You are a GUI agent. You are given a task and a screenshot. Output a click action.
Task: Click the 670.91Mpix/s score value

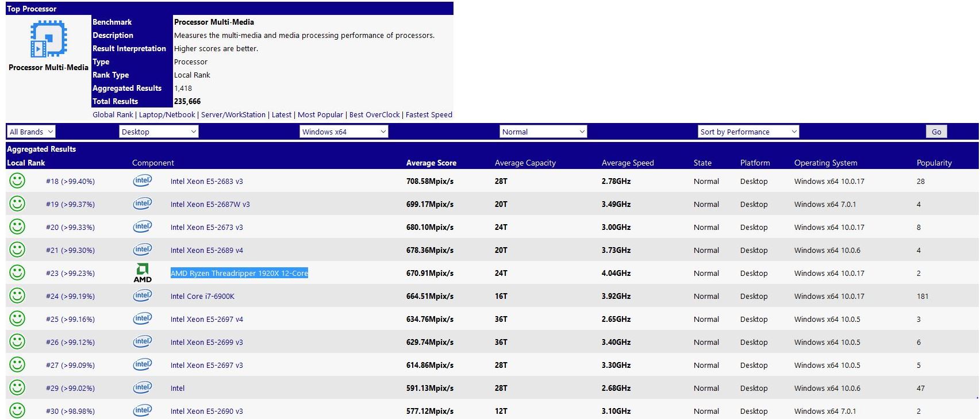(x=430, y=273)
